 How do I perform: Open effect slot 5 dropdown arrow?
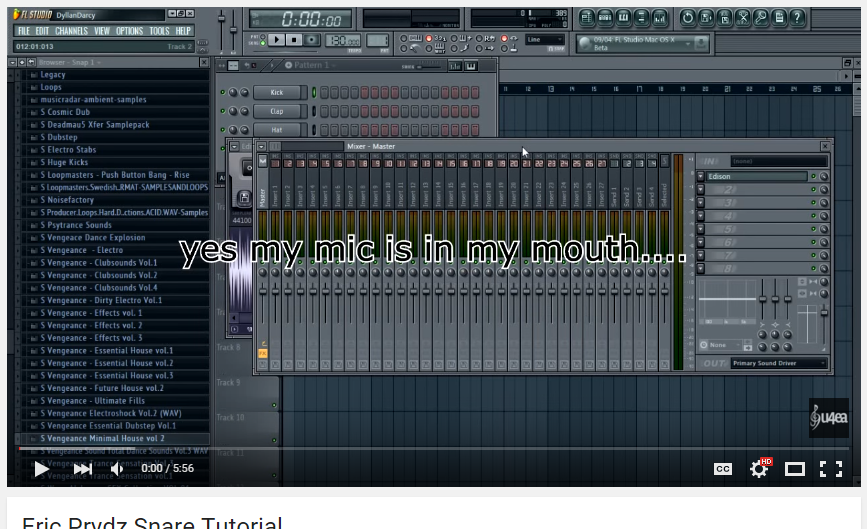701,229
